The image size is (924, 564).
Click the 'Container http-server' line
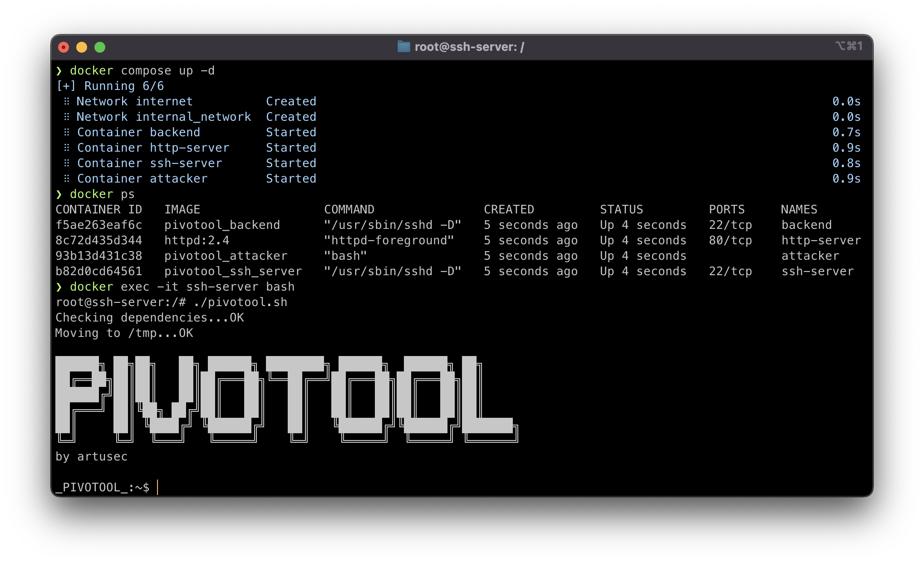(x=153, y=148)
